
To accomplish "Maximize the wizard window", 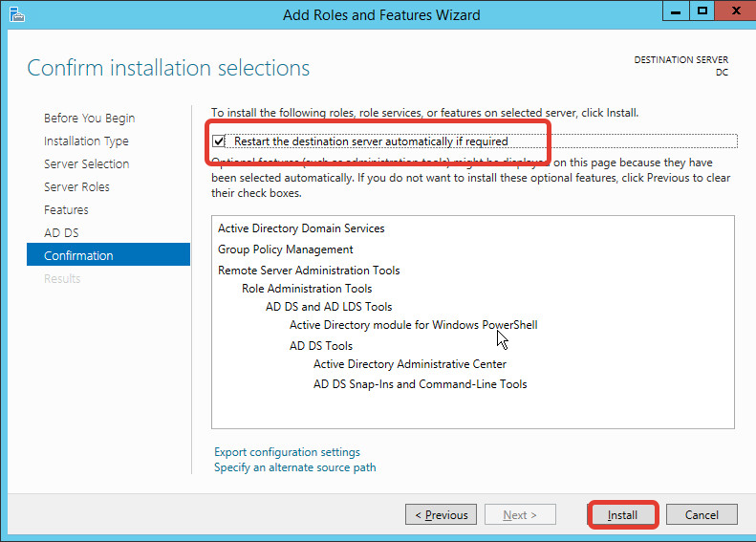I will 702,12.
